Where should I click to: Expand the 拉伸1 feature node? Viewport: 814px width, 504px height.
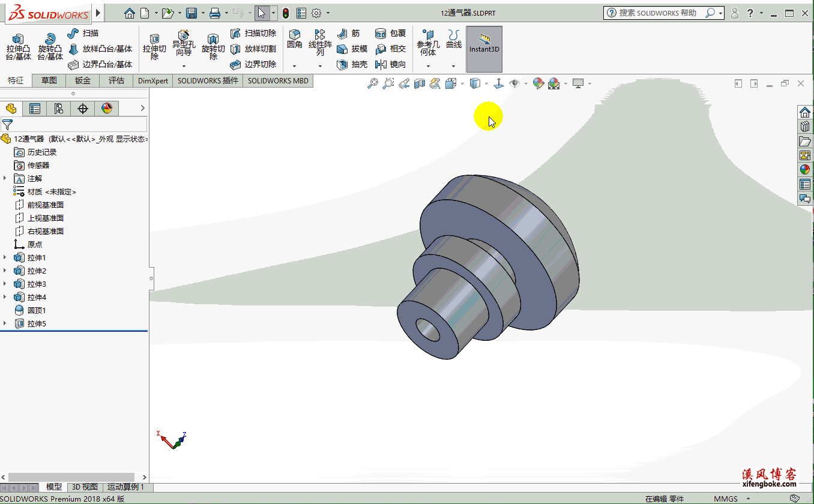5,258
